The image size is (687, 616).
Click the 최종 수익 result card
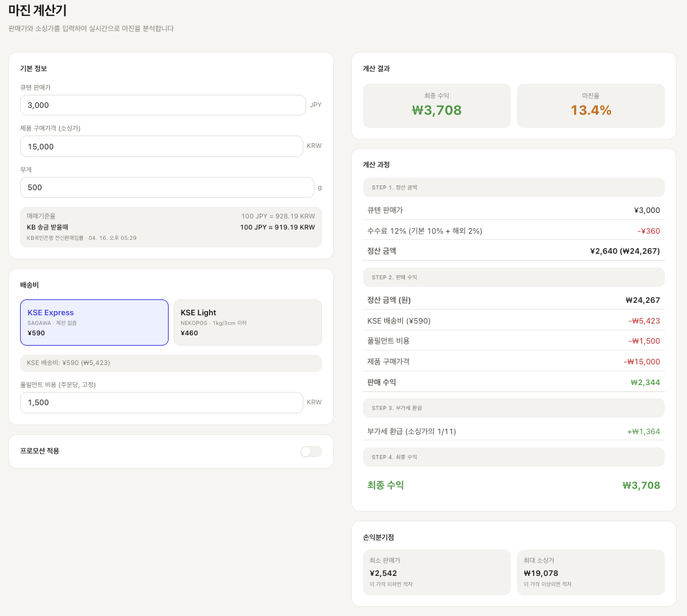click(x=436, y=106)
